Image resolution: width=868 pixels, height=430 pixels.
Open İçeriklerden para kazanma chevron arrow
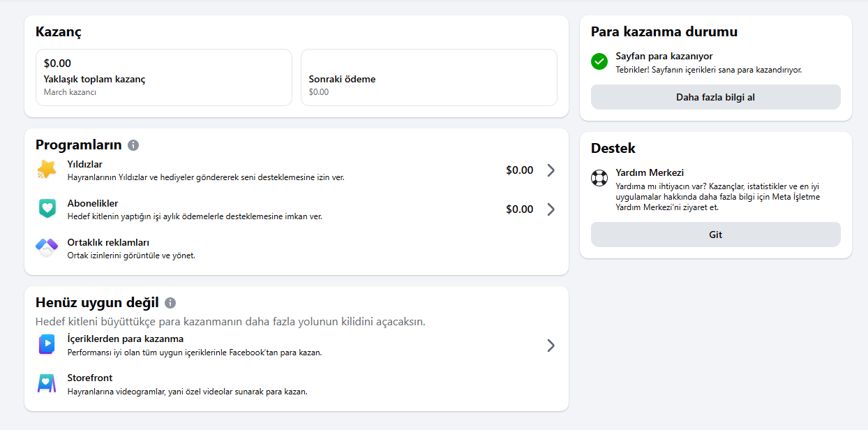click(x=551, y=346)
